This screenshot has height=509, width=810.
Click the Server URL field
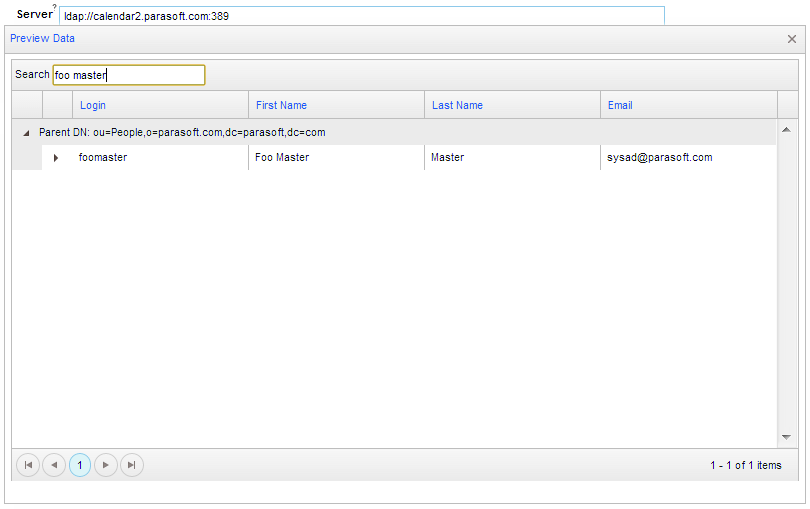[x=362, y=16]
